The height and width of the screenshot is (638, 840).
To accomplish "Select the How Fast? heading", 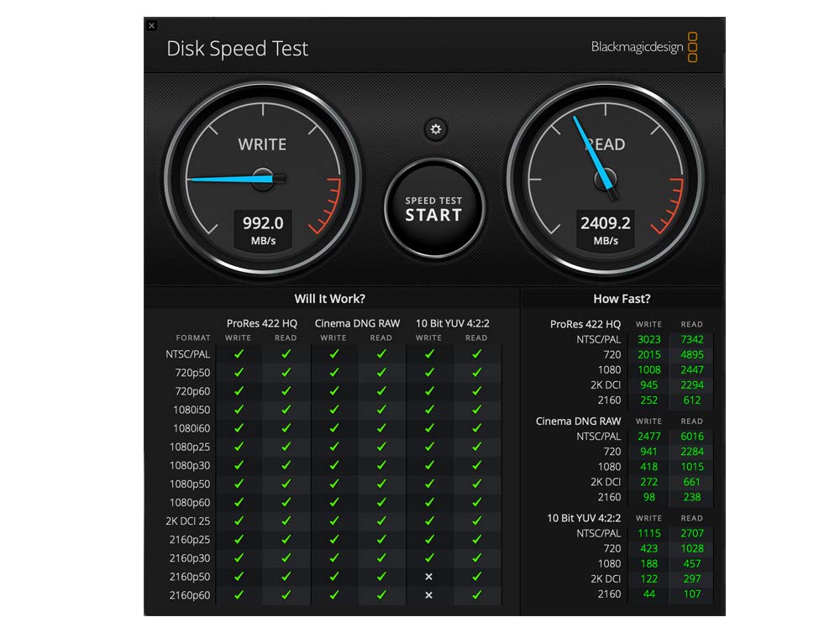I will click(x=622, y=299).
